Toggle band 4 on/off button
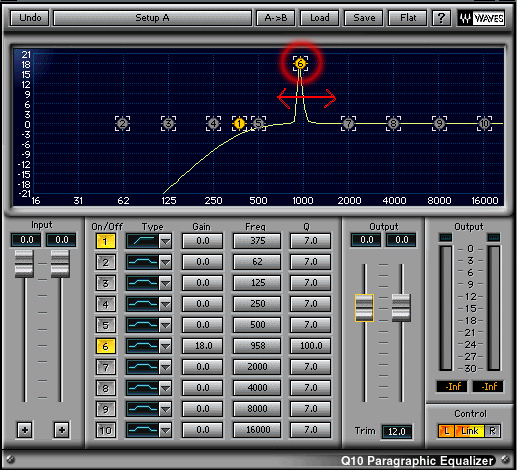Image resolution: width=517 pixels, height=470 pixels. pos(106,304)
